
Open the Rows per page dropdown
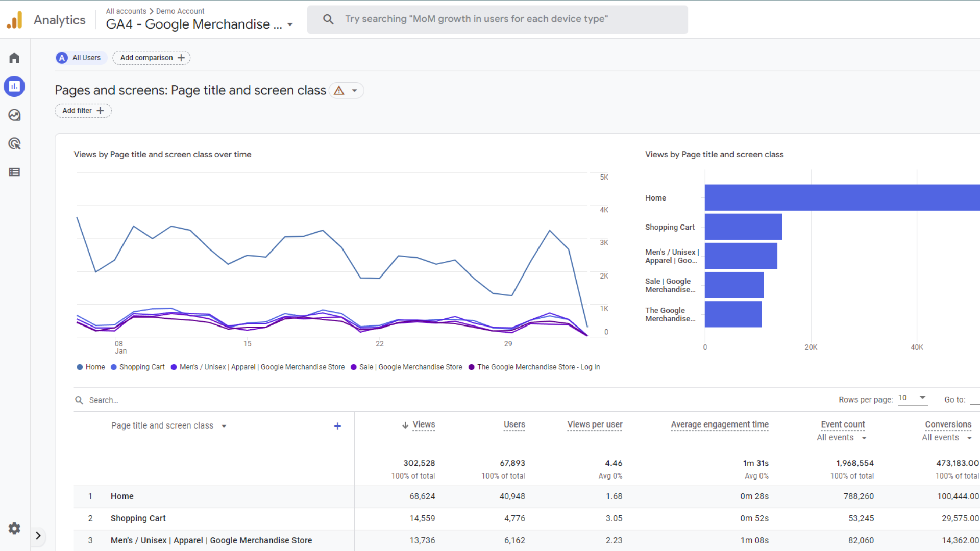click(912, 398)
